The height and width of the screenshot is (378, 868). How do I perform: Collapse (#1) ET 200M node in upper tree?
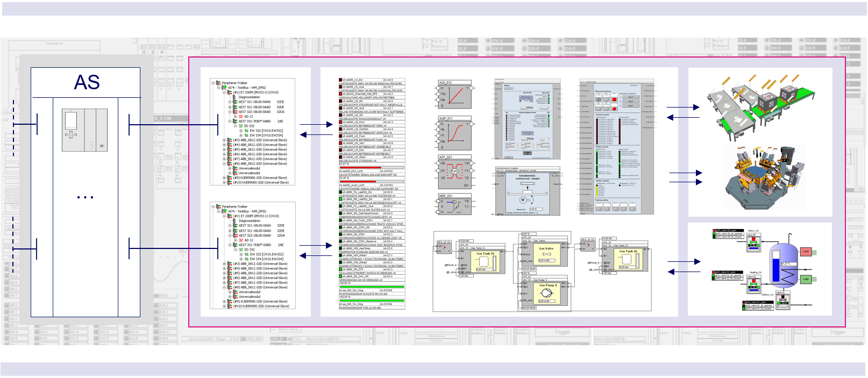point(225,92)
